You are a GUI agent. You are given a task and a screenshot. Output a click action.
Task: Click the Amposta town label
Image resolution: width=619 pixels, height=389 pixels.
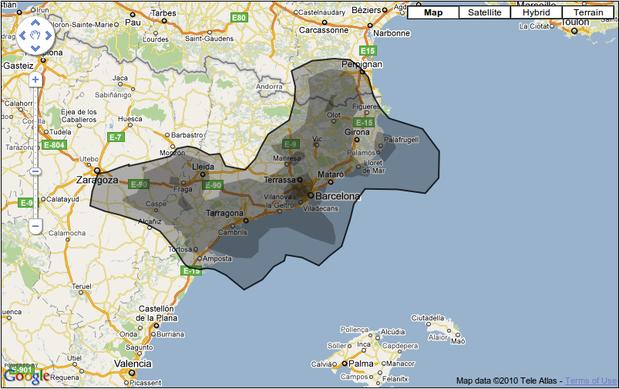(217, 259)
